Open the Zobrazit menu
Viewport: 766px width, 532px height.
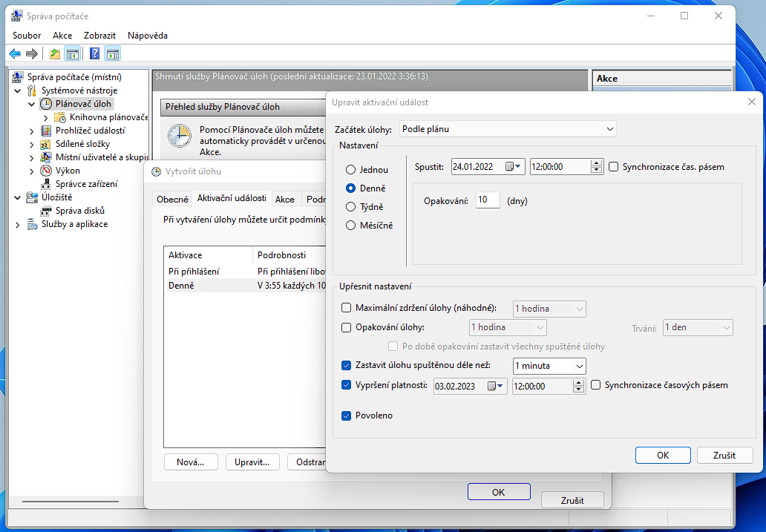click(99, 36)
